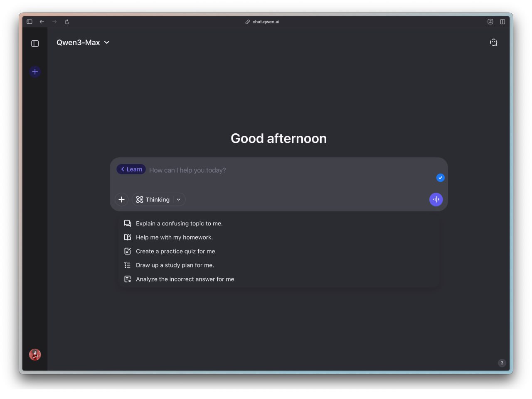Select 'Help me with my homework' suggestion
The width and height of the screenshot is (532, 399).
(174, 237)
